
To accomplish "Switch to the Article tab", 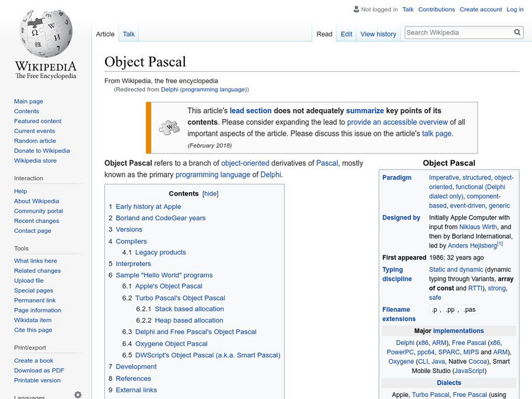I will point(105,34).
